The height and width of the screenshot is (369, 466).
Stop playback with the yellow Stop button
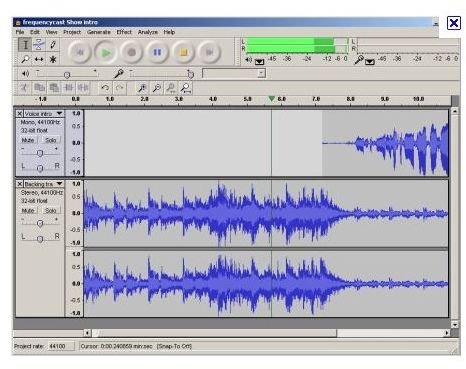click(x=183, y=52)
